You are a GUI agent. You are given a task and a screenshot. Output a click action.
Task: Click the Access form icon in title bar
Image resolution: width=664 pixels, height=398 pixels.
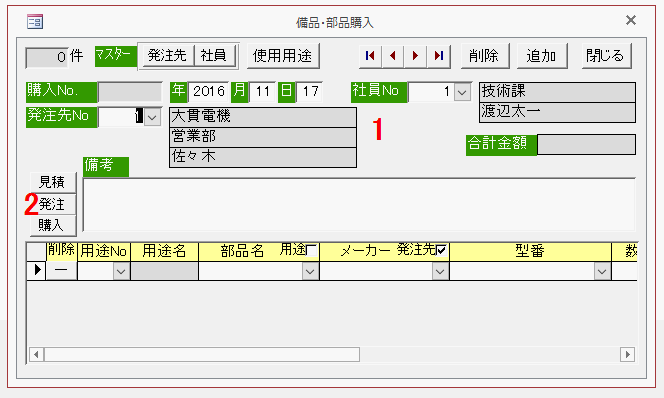(35, 21)
